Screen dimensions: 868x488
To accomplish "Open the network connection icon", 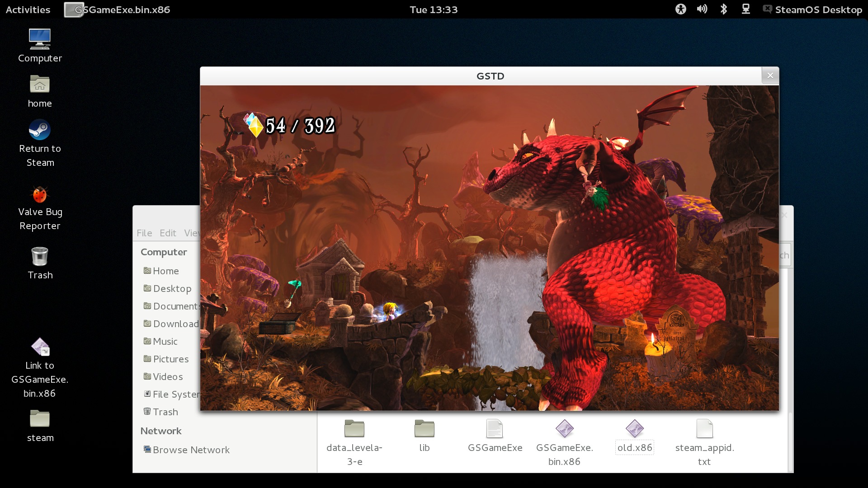I will click(x=745, y=9).
